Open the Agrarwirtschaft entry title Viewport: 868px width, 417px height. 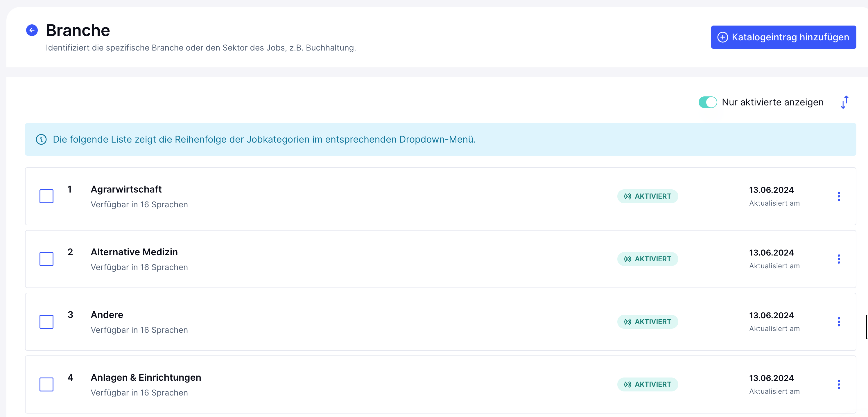(126, 189)
